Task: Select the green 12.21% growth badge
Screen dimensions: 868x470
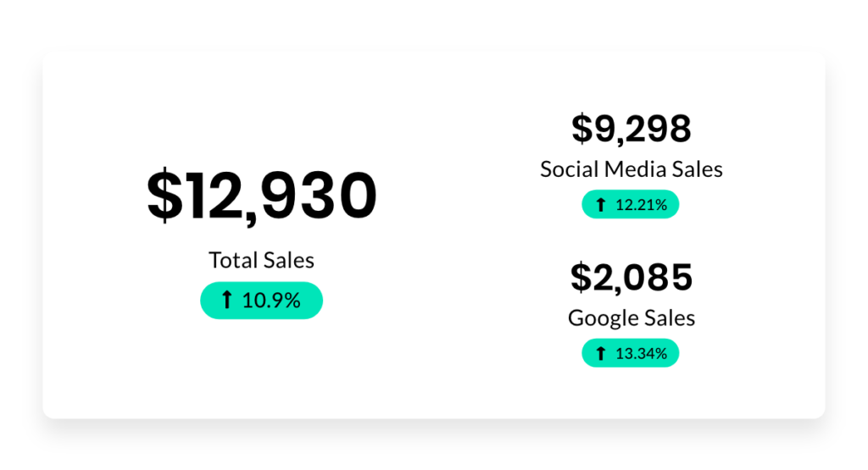Action: (630, 204)
